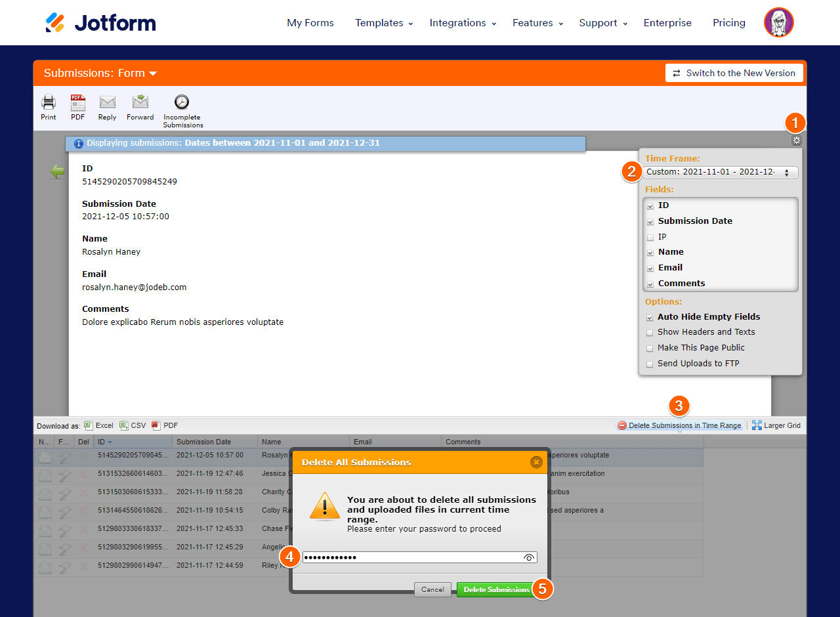The height and width of the screenshot is (617, 840).
Task: Click unread icon for submission 5129803290619955
Action: click(45, 548)
